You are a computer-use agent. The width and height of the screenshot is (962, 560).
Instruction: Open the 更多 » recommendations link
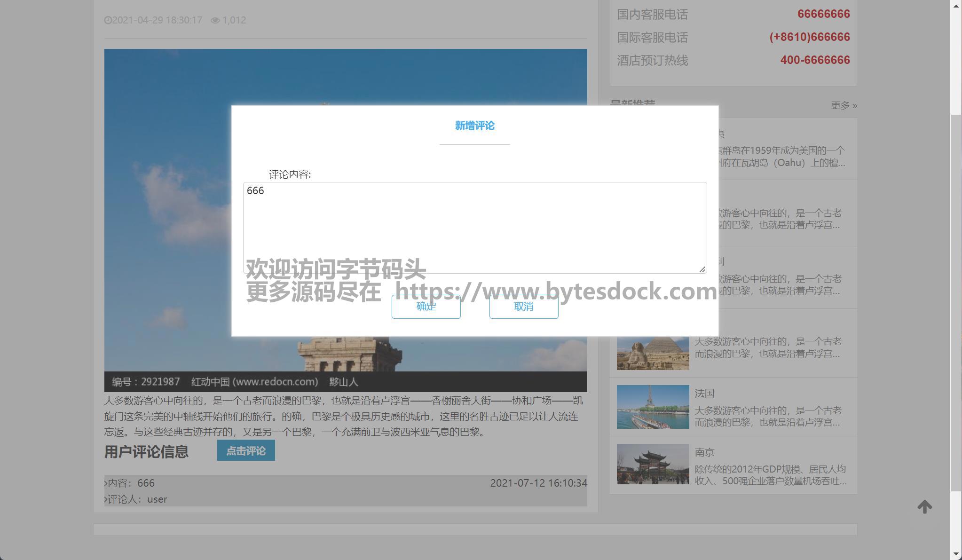[x=844, y=105]
